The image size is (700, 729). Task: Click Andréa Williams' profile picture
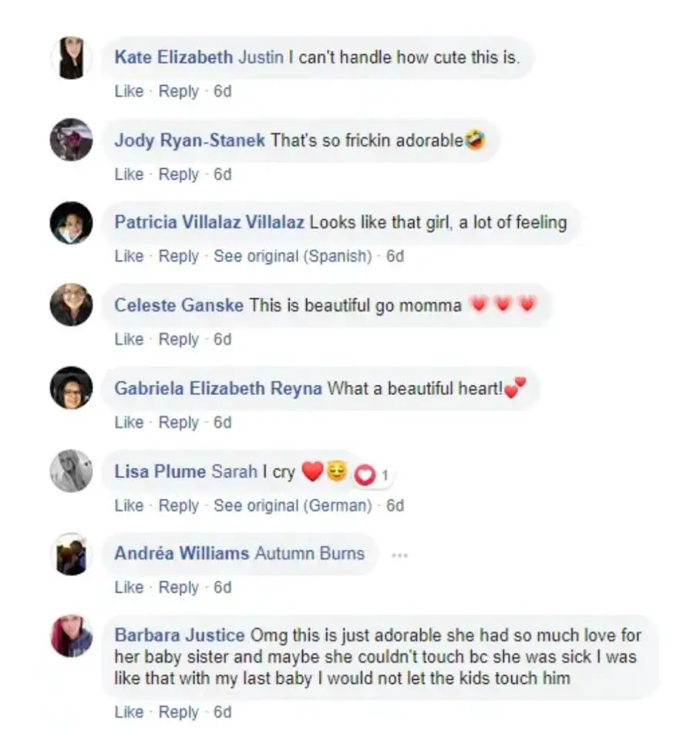71,554
